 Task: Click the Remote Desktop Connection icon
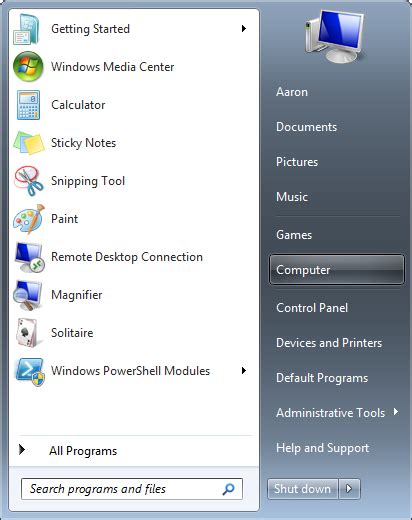coord(29,257)
